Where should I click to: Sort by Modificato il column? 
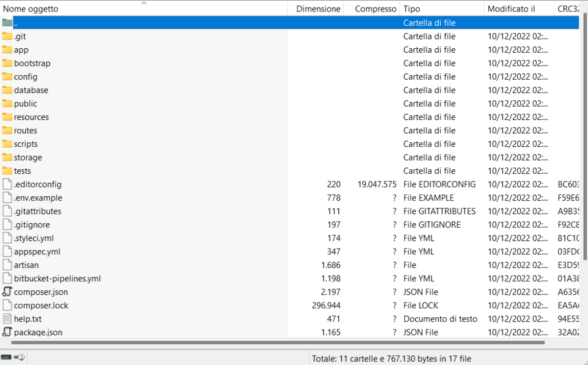pos(511,9)
